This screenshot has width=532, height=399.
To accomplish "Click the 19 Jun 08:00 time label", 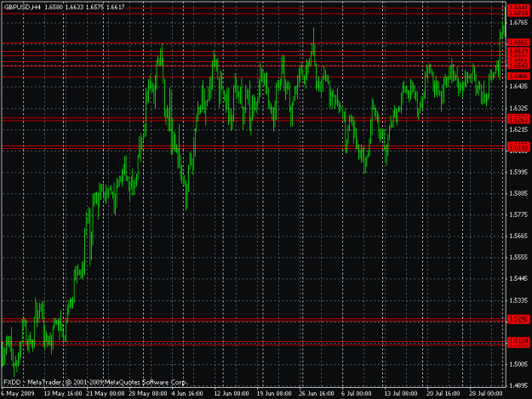I will click(x=274, y=394).
